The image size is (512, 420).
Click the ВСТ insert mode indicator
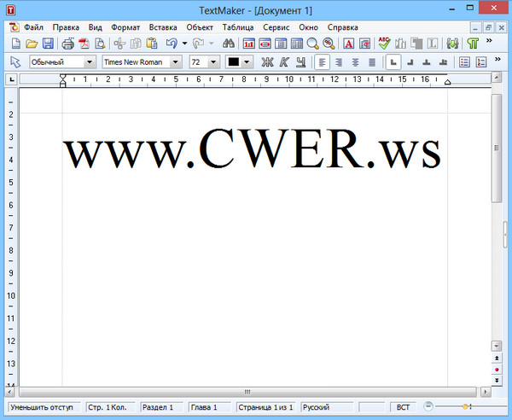[x=404, y=408]
